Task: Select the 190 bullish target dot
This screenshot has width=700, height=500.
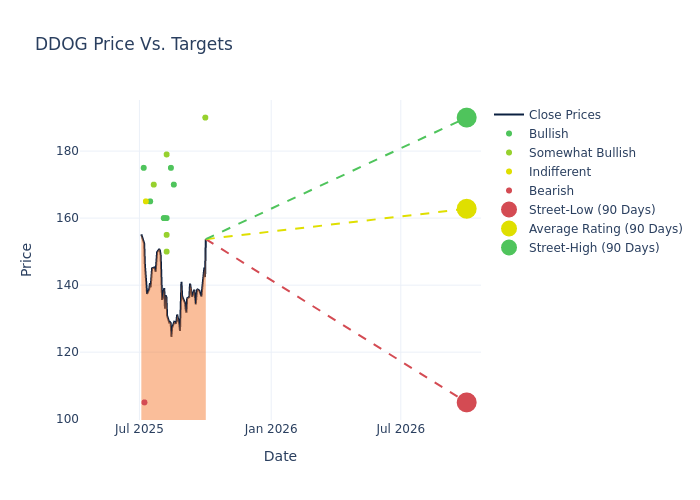Action: point(205,118)
